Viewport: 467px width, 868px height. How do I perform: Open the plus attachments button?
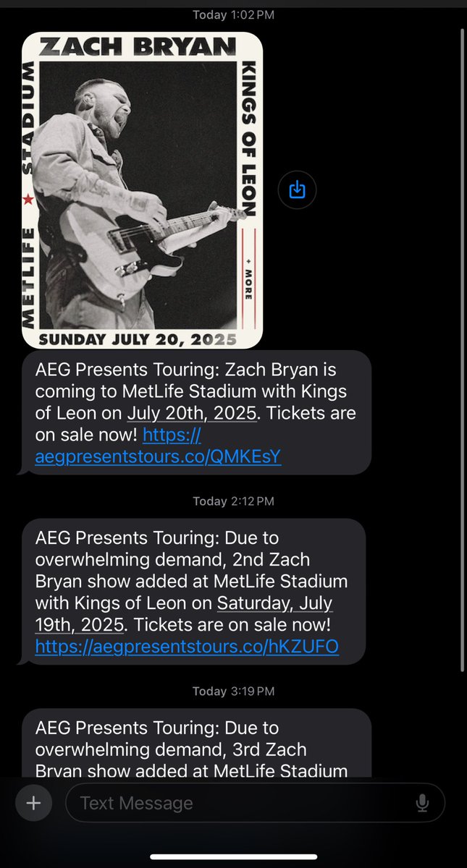point(33,802)
